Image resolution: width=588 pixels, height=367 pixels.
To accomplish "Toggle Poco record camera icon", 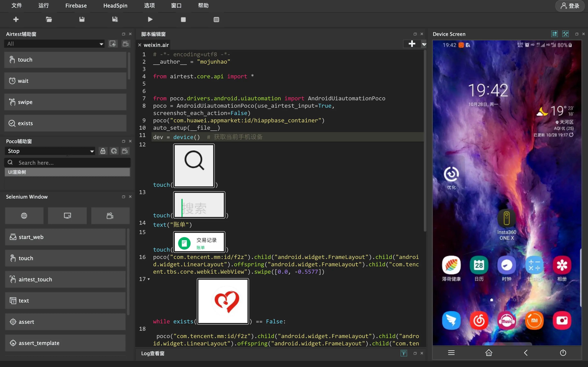I will coord(125,151).
